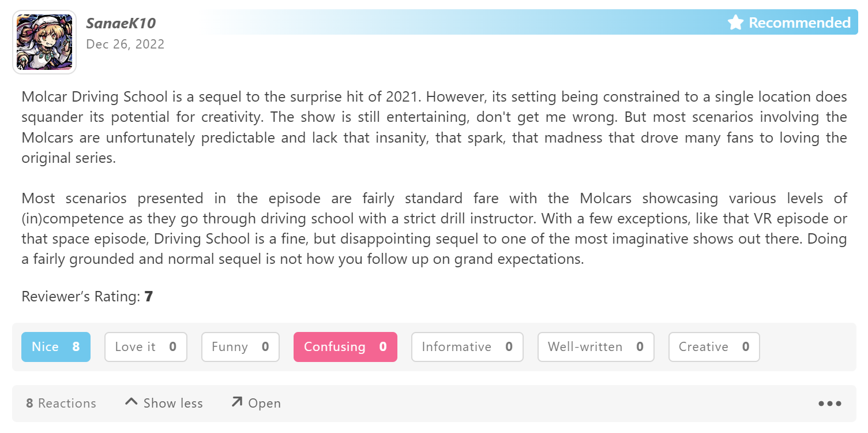Open the three-dots more options menu

829,404
